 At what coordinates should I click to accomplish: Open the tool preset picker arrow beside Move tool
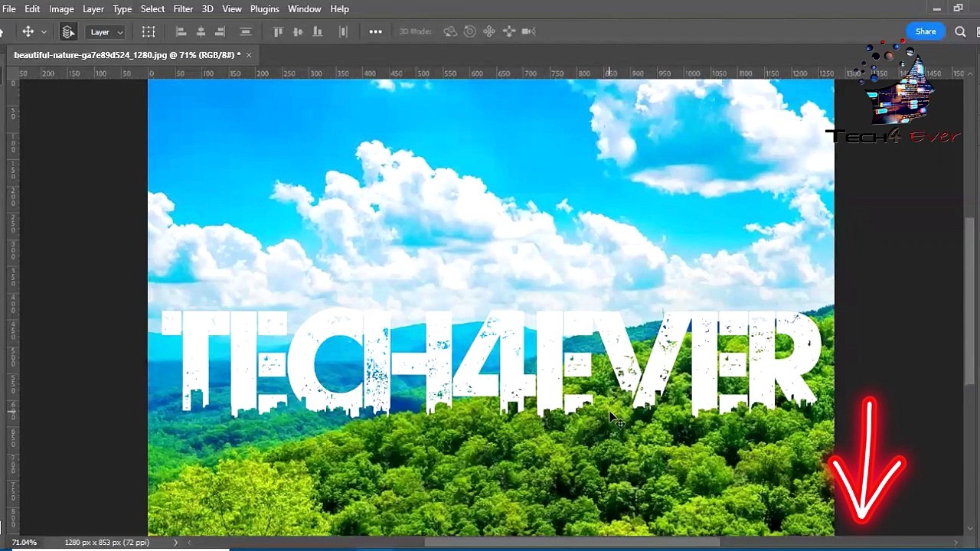tap(44, 32)
